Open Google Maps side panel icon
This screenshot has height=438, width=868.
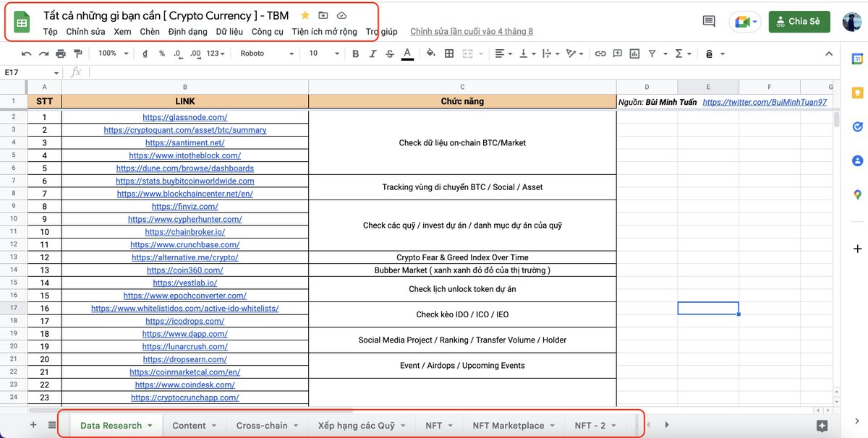(857, 194)
